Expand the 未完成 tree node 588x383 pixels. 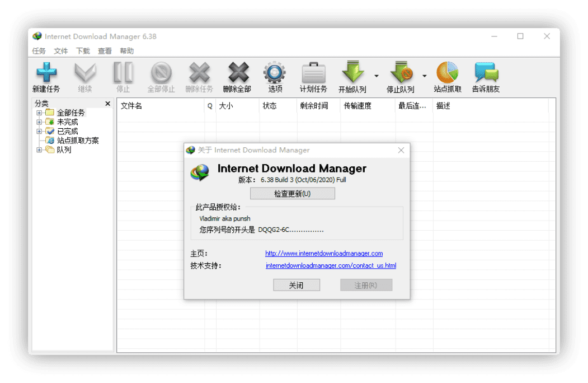39,122
